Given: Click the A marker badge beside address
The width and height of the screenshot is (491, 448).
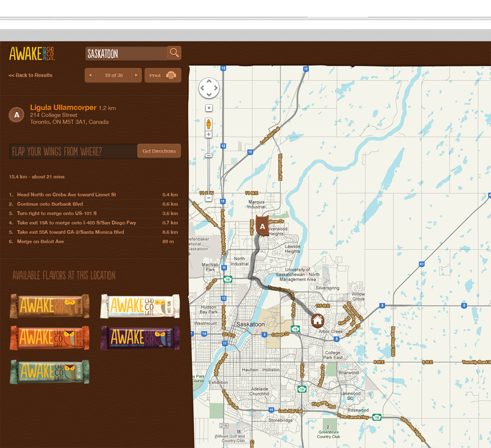Looking at the screenshot, I should (x=17, y=115).
